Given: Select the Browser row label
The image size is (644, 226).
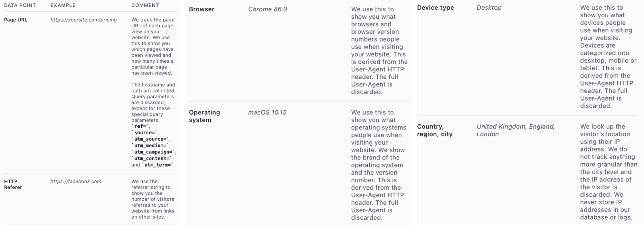Looking at the screenshot, I should (202, 9).
